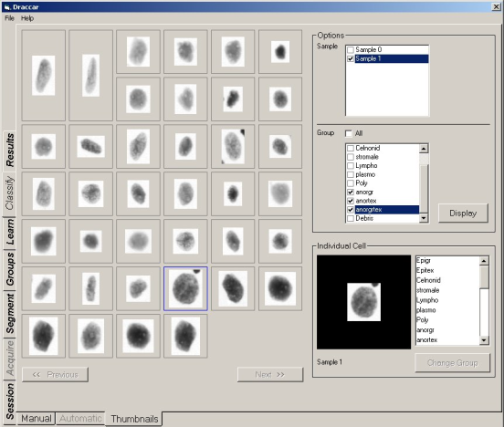Check the Celnonid group checkbox

(x=351, y=148)
